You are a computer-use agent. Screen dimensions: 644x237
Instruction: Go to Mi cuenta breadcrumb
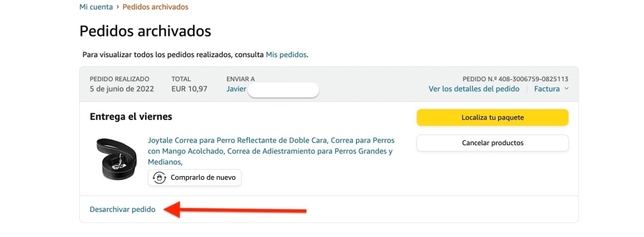(x=96, y=7)
